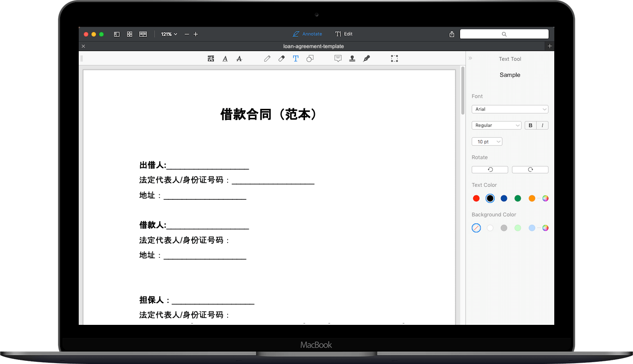Open the Arial font dropdown
633x364 pixels.
510,109
